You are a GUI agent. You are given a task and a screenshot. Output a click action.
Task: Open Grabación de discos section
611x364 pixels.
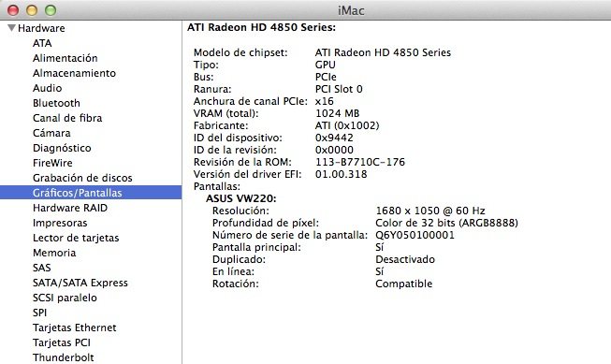click(82, 178)
